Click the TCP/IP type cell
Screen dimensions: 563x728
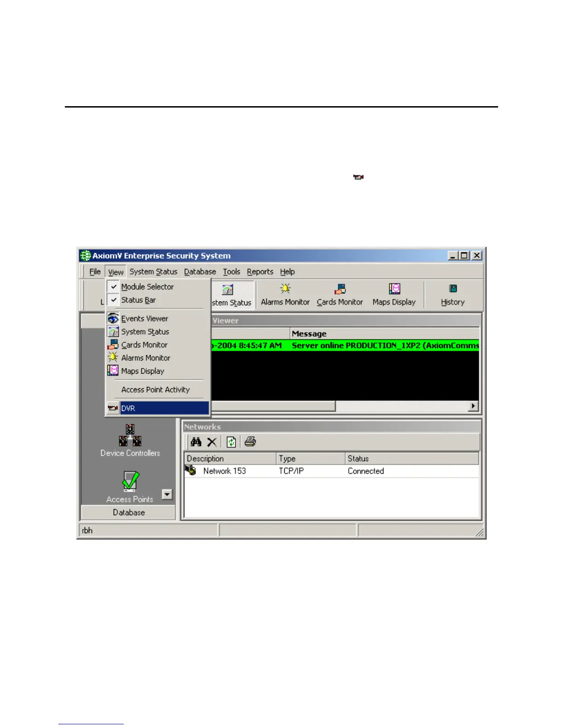coord(291,471)
